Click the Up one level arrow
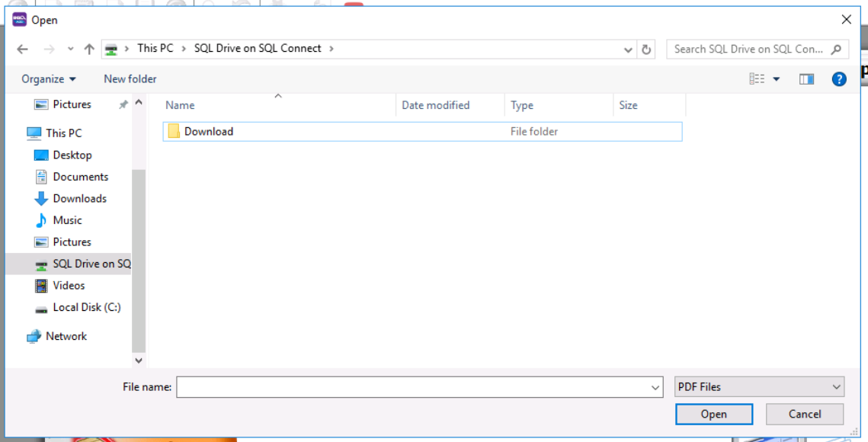This screenshot has height=442, width=868. (89, 49)
